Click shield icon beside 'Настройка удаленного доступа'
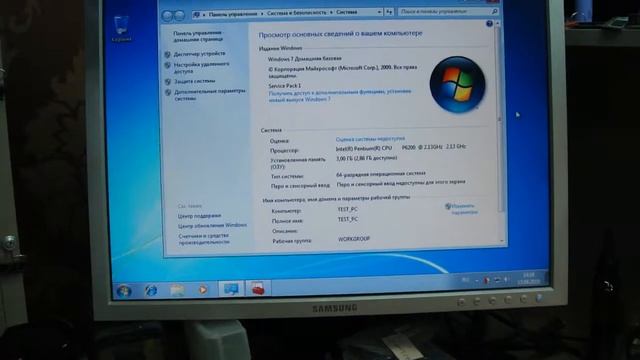 (x=167, y=65)
